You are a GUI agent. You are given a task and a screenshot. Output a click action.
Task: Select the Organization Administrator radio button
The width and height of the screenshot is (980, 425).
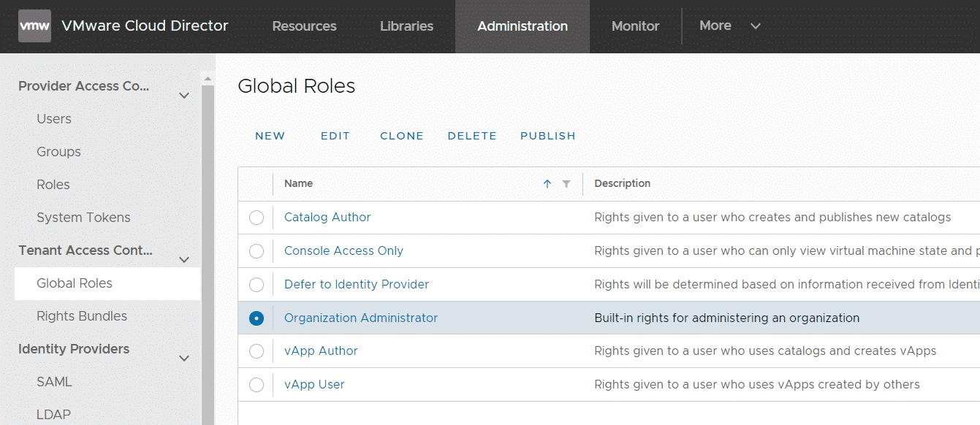pos(257,318)
